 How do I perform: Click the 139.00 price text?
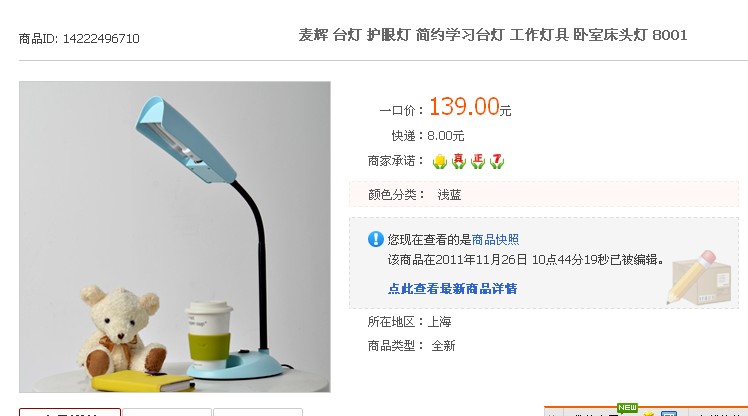[x=464, y=106]
